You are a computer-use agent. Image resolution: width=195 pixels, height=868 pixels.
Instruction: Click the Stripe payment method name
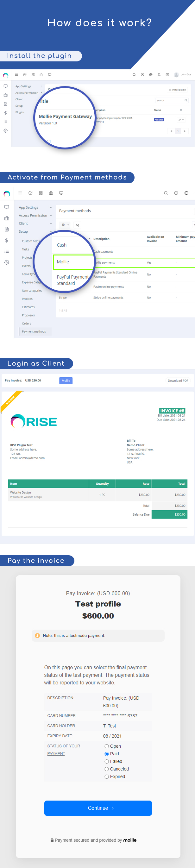click(63, 298)
